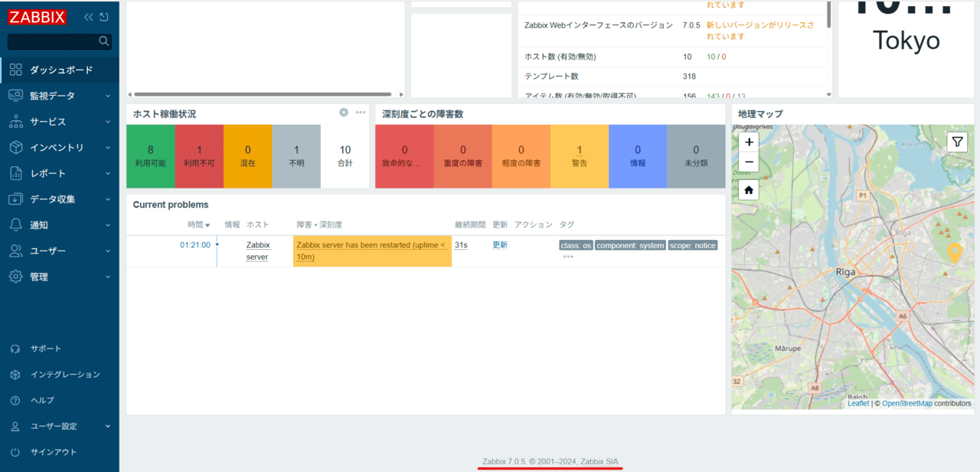Click the chevron next to ユーザー設定
Image resolution: width=980 pixels, height=472 pixels.
(108, 426)
